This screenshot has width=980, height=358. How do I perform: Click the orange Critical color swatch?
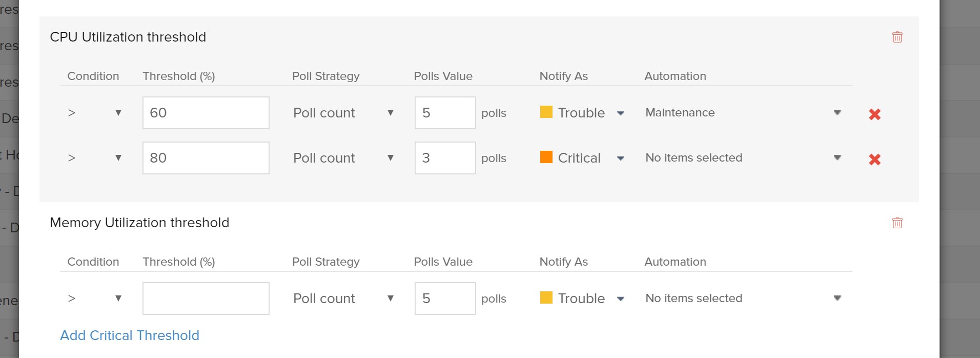546,157
